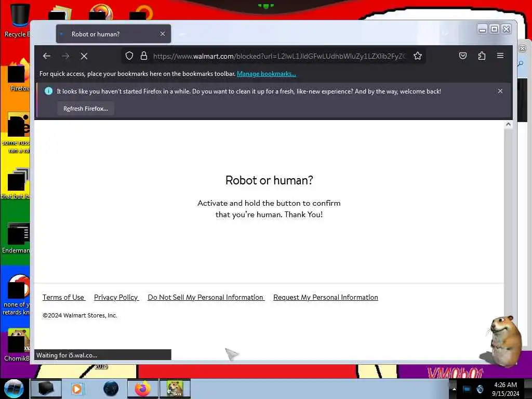Open Request My Personal Information link
The width and height of the screenshot is (532, 399).
(326, 297)
